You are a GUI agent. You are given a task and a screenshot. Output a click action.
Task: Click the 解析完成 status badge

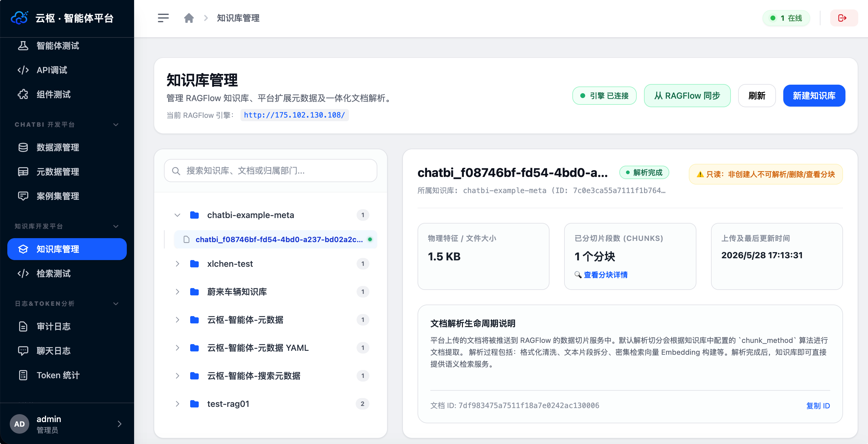[x=644, y=173]
